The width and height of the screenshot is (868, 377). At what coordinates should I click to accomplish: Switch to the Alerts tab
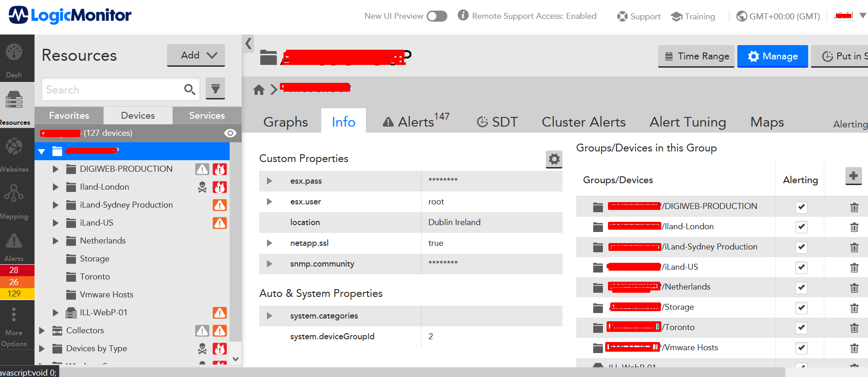(416, 122)
